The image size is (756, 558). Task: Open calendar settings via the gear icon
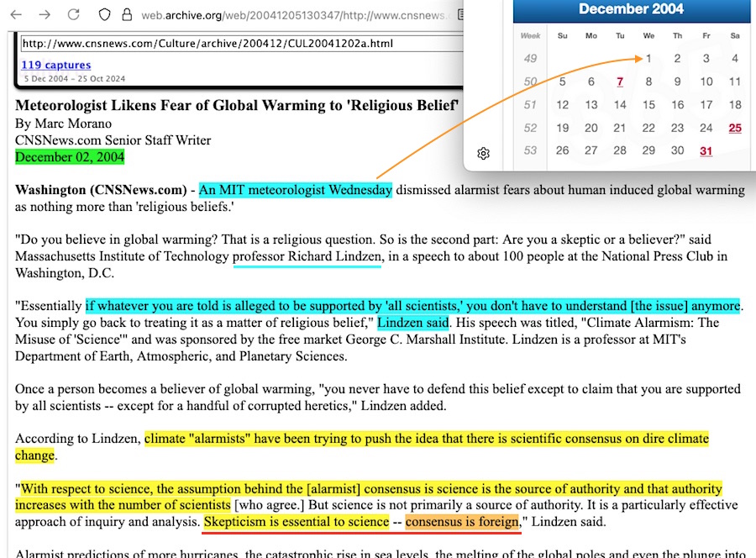(483, 154)
